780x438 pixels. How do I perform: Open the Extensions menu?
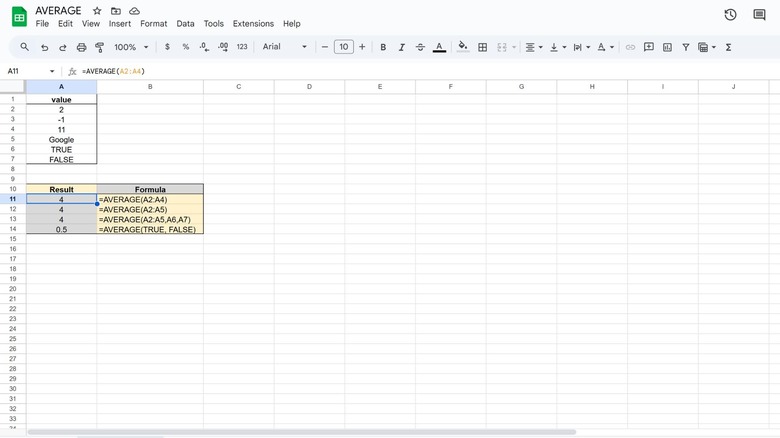pos(253,23)
